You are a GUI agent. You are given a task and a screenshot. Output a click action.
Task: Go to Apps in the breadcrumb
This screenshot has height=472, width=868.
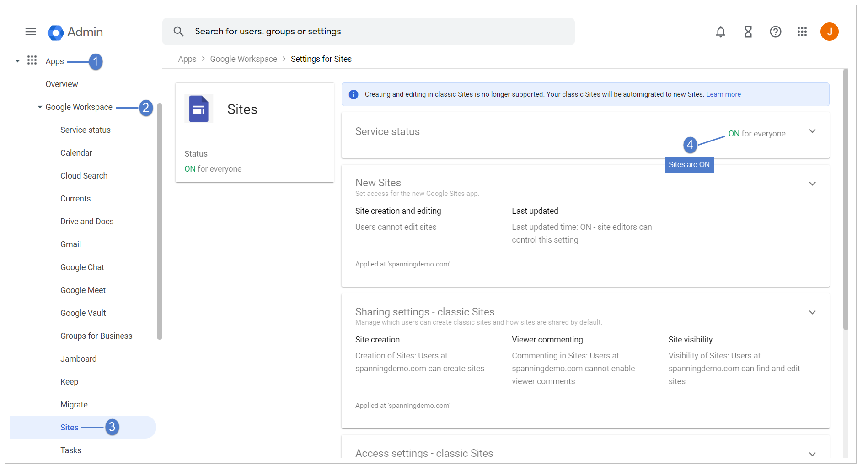[x=187, y=59]
